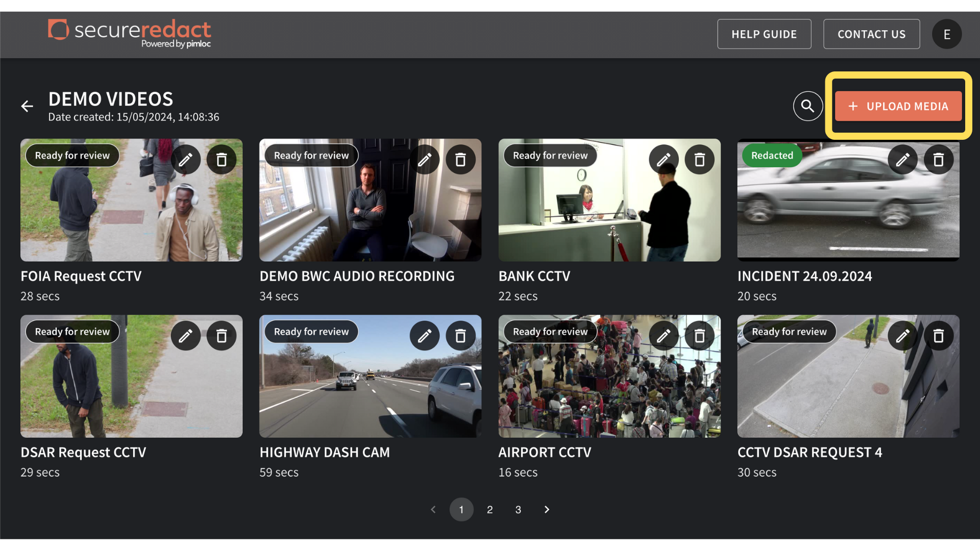The height and width of the screenshot is (551, 980).
Task: Delete the DSAR Request CCTV video
Action: tap(222, 336)
